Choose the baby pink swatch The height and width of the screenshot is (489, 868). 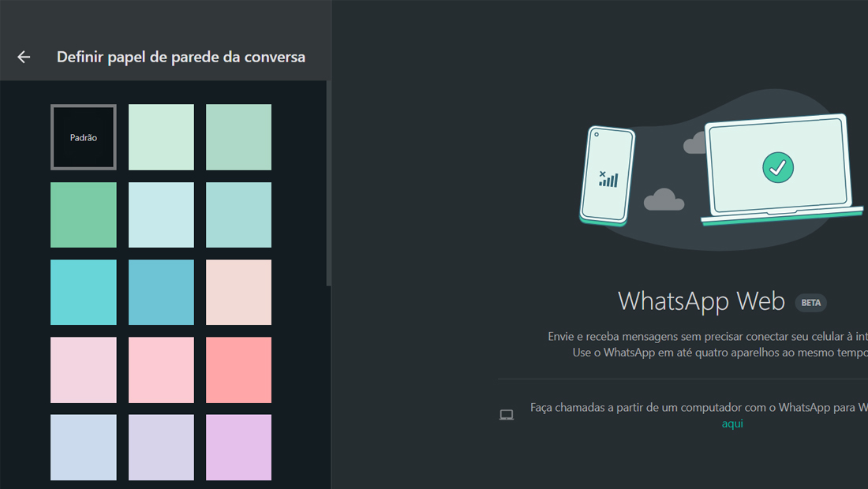point(161,370)
